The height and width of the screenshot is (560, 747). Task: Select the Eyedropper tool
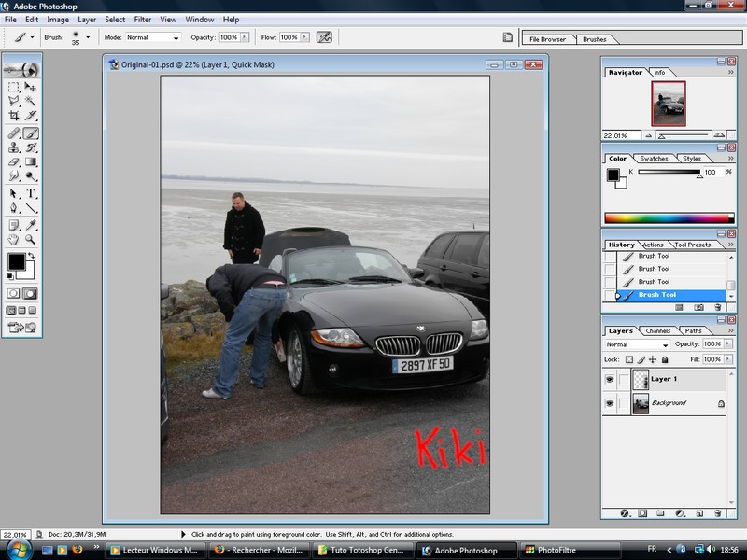31,225
